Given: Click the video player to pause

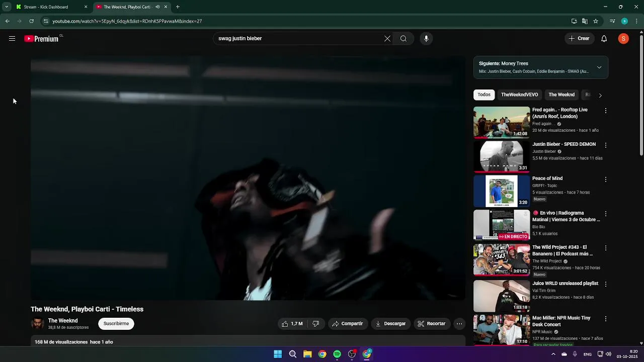Looking at the screenshot, I should (248, 178).
